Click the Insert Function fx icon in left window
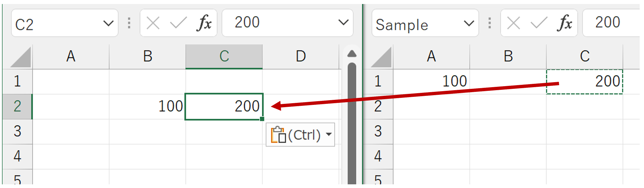This screenshot has width=644, height=188. point(204,23)
